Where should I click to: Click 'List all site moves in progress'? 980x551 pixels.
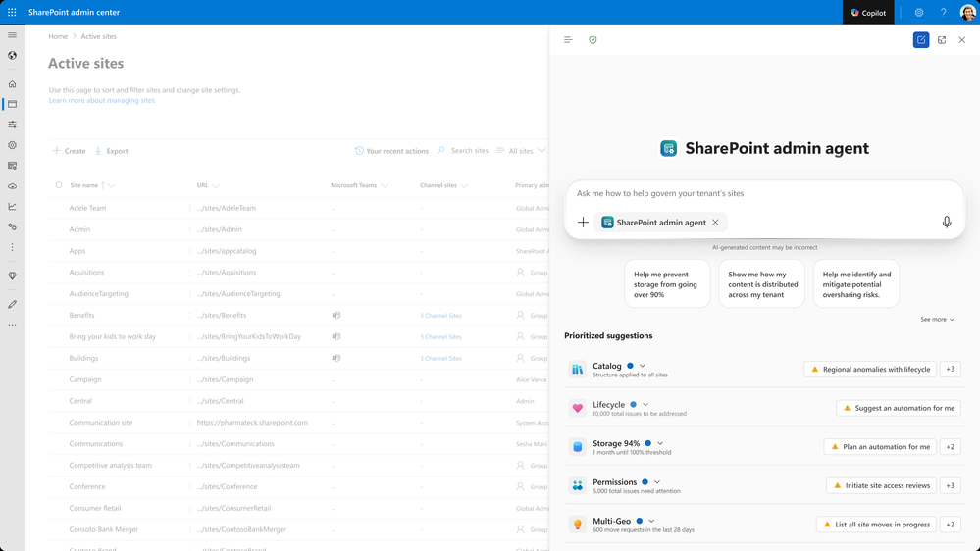coord(876,525)
